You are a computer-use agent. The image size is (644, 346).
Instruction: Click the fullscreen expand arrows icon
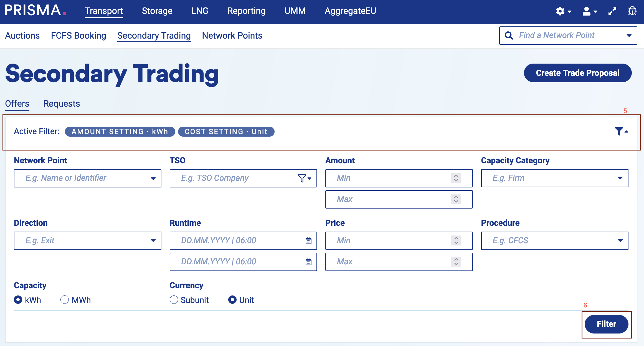point(612,11)
